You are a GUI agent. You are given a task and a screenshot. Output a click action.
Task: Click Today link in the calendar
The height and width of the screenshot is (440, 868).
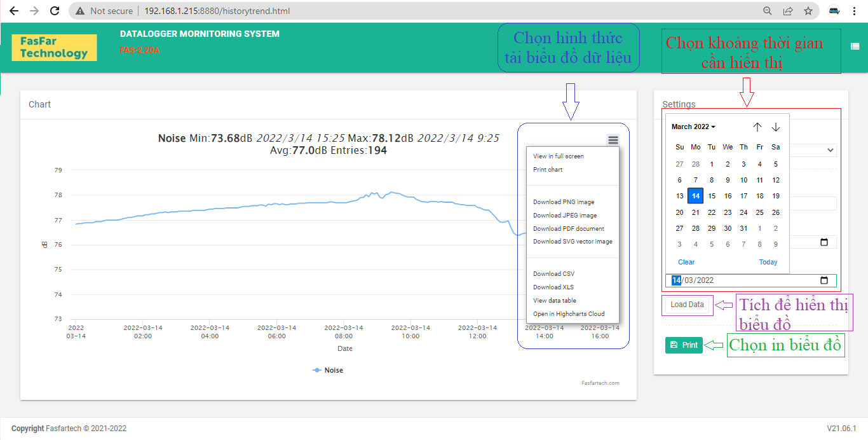[x=768, y=262]
